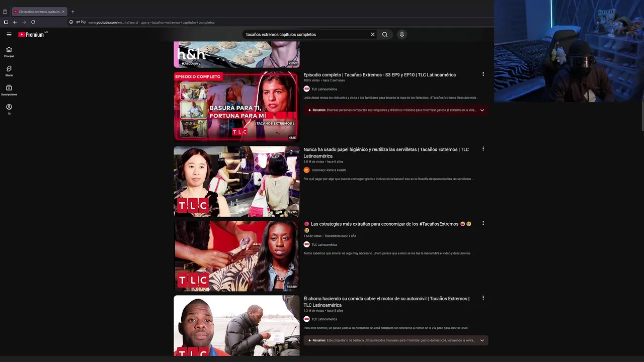644x362 pixels.
Task: Open Principal home in sidebar
Action: pyautogui.click(x=9, y=52)
